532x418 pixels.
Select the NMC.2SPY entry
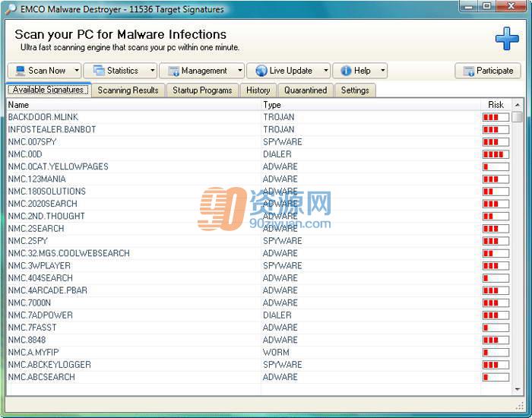(259, 241)
